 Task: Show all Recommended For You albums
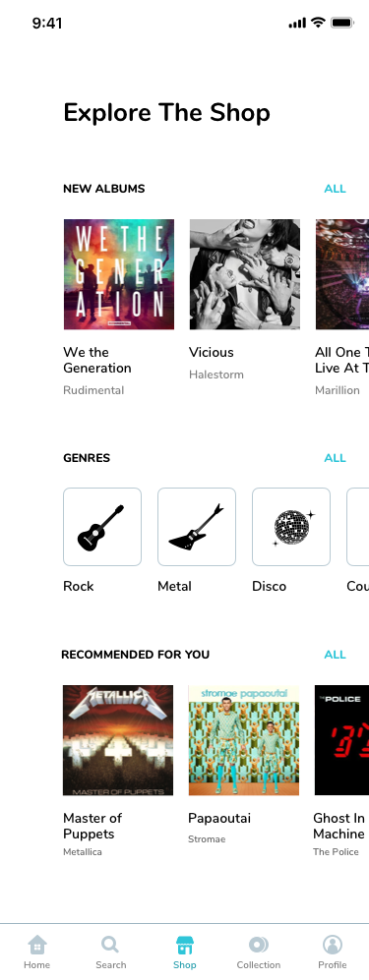coord(335,655)
